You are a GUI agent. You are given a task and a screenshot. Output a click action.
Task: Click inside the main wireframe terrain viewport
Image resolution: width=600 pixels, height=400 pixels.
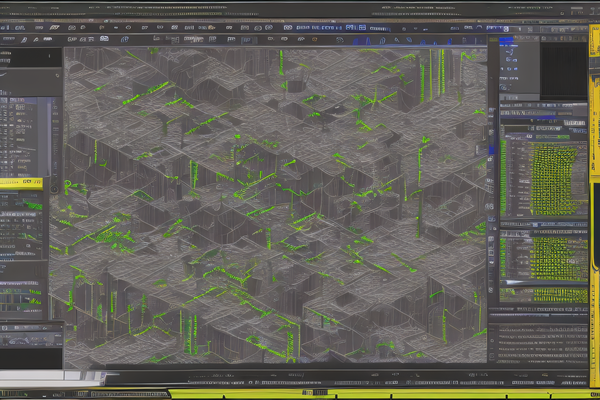tap(276, 206)
